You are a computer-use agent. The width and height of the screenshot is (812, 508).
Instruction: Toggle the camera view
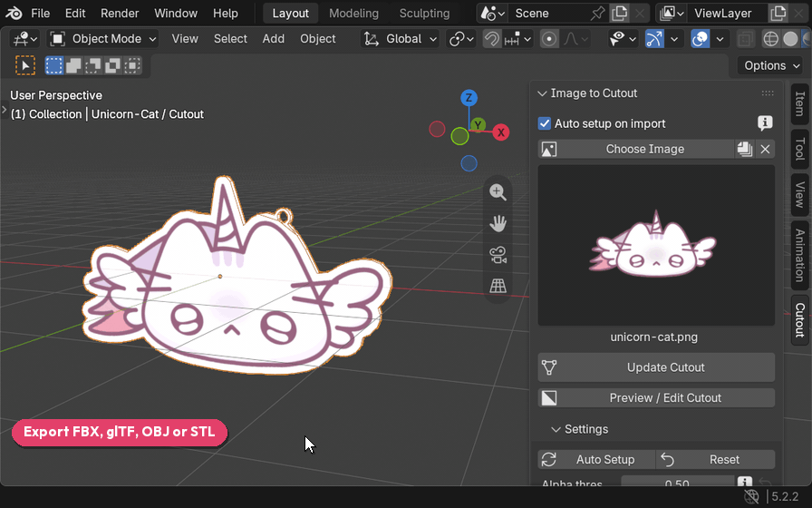tap(498, 255)
